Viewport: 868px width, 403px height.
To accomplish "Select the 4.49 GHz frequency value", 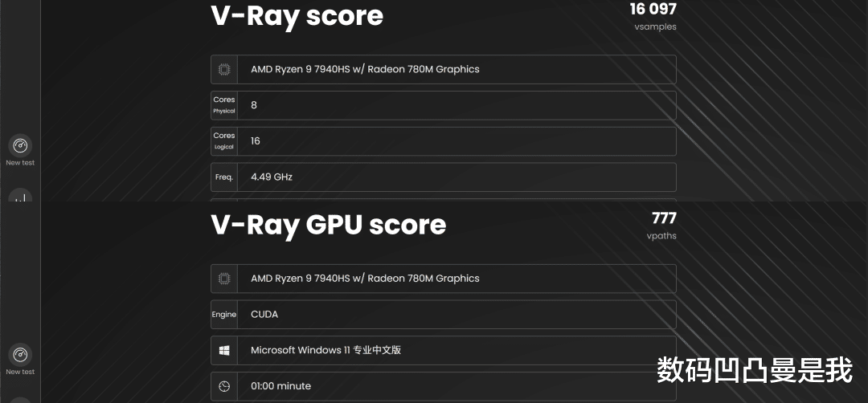I will click(272, 177).
